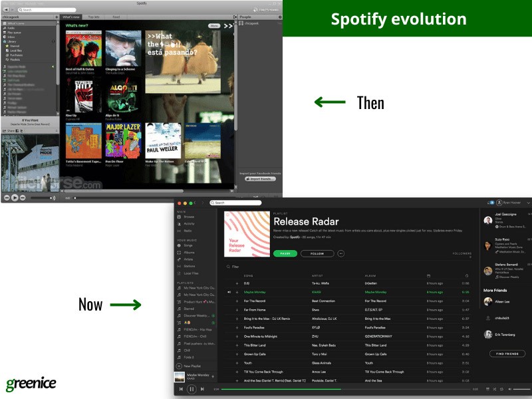Click the green PAUSE button on Release Radar

[285, 253]
